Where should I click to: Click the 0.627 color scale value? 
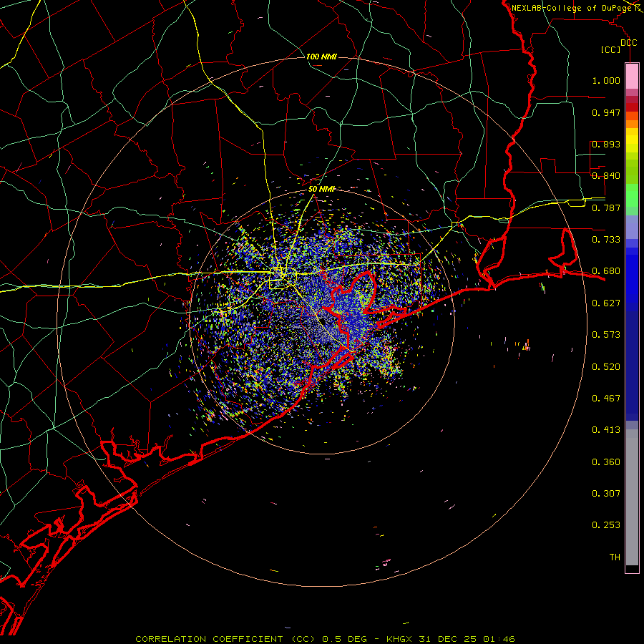click(x=606, y=303)
